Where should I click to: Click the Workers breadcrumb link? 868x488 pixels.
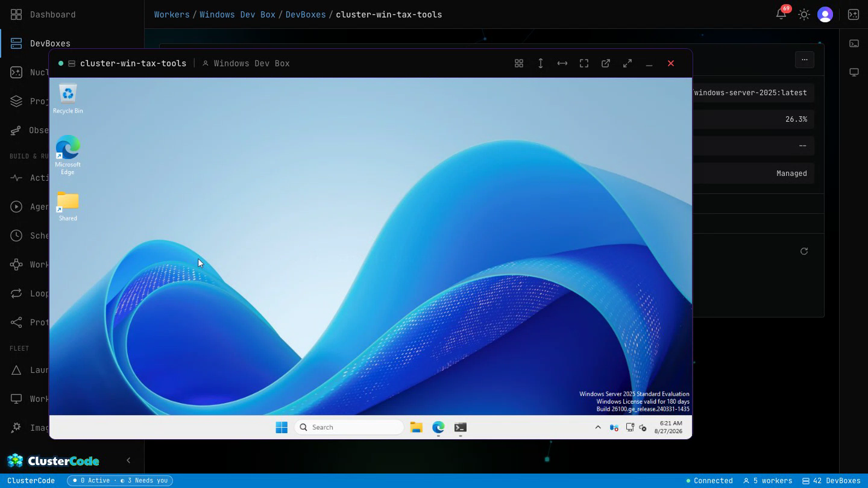(172, 14)
